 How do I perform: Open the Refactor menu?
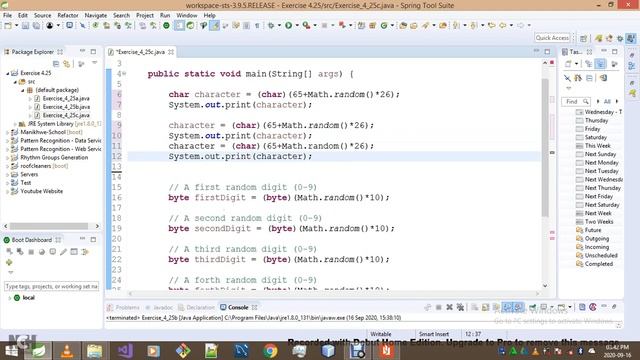[68, 15]
